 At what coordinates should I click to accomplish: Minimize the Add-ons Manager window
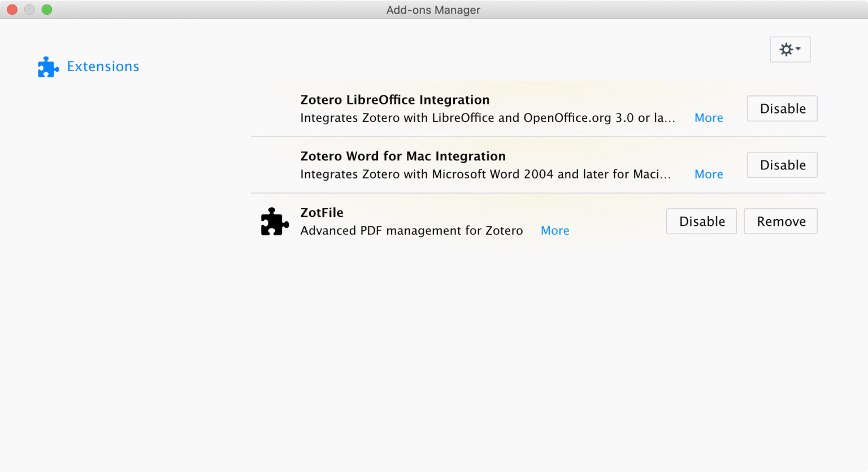pyautogui.click(x=29, y=10)
